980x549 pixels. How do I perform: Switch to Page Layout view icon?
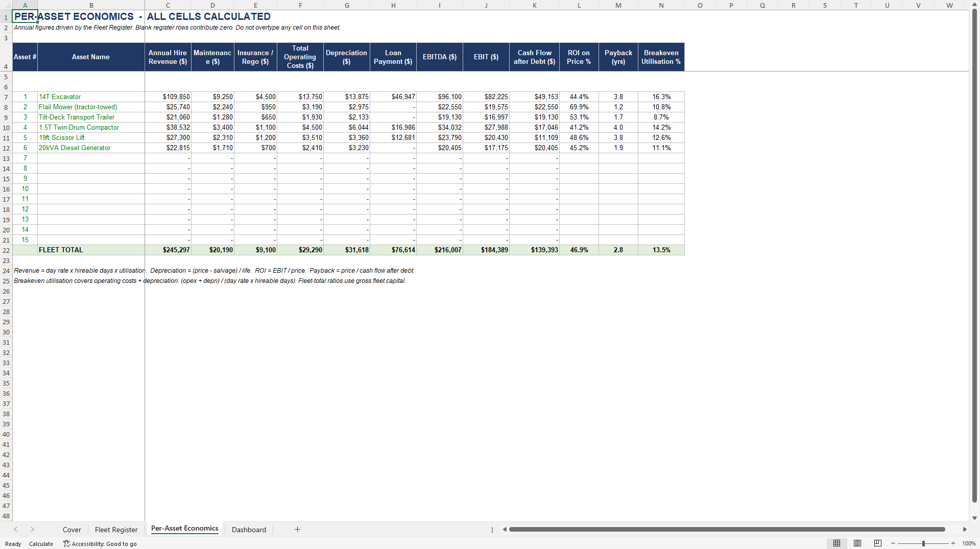(857, 543)
